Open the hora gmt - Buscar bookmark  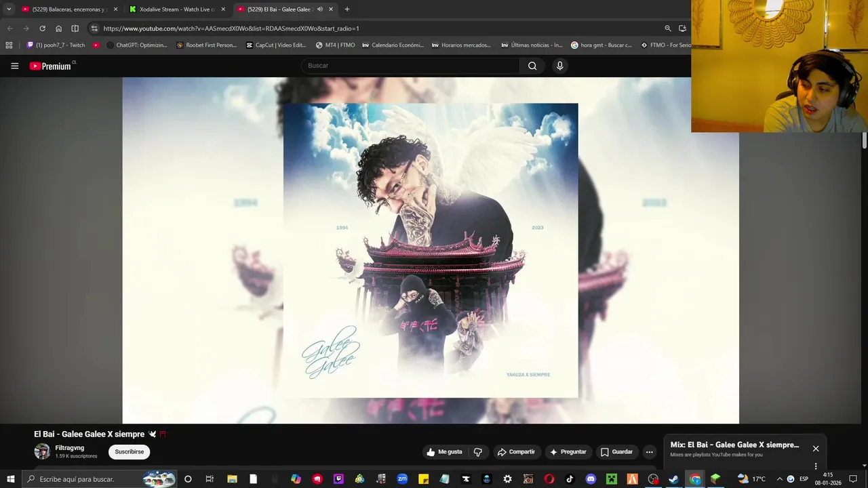(601, 45)
